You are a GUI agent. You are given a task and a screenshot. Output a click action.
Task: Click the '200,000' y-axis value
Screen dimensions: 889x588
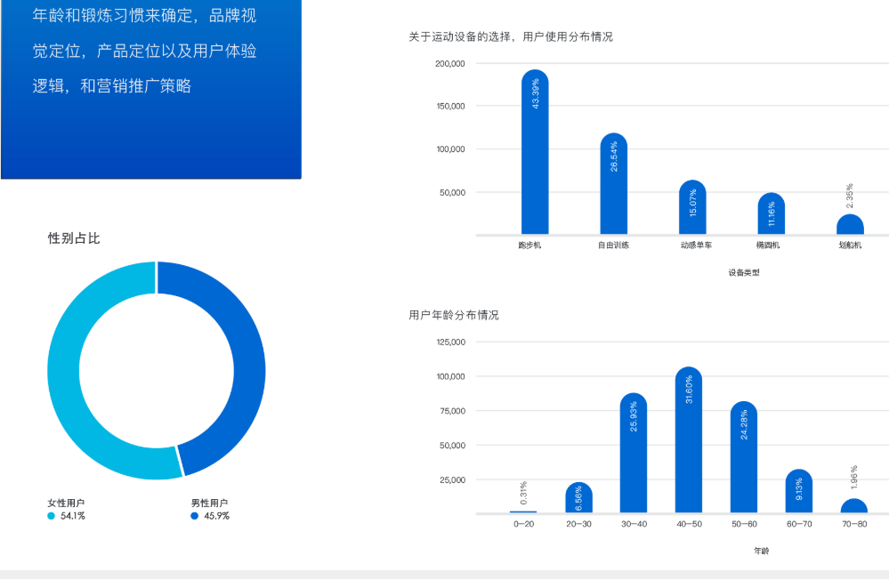click(450, 63)
